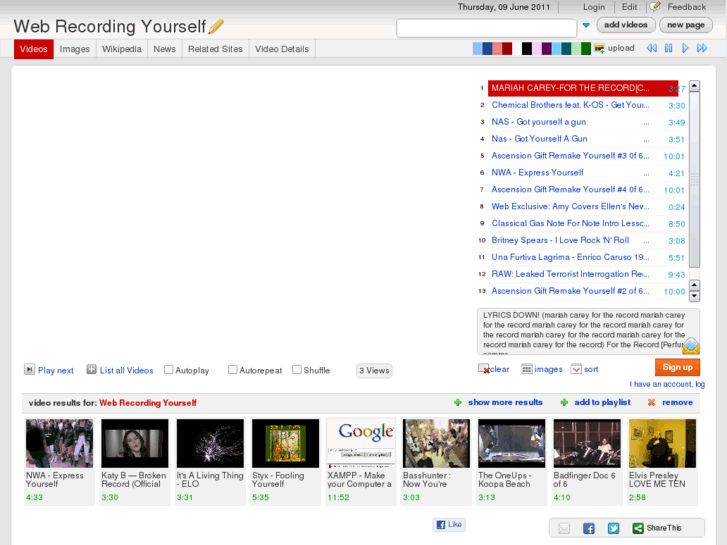The image size is (727, 545).
Task: Open the News tab
Action: click(x=165, y=49)
